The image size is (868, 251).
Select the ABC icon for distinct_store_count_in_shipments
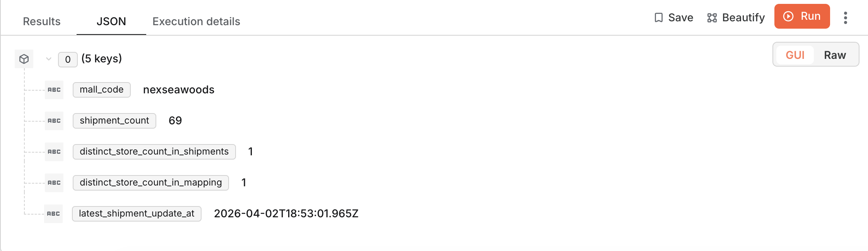click(54, 152)
